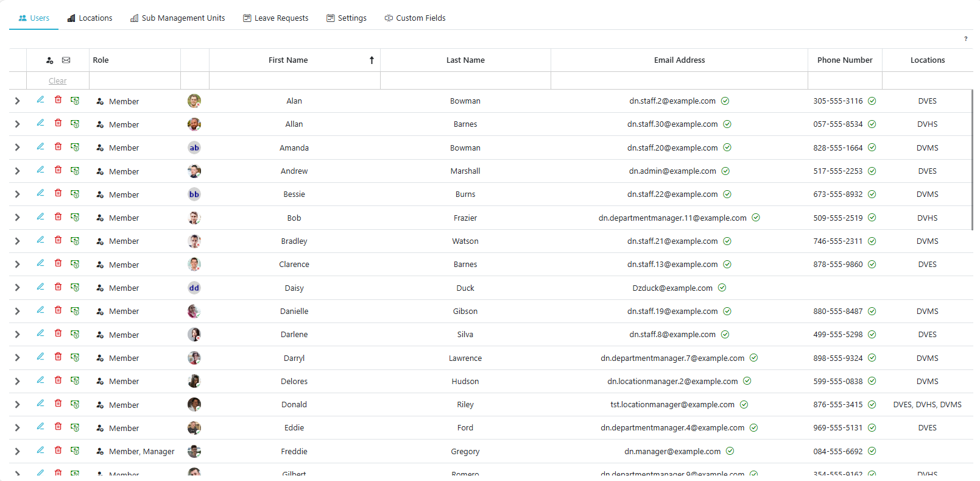Sort by the First Name column header
Screen dimensions: 980x481
[x=288, y=60]
